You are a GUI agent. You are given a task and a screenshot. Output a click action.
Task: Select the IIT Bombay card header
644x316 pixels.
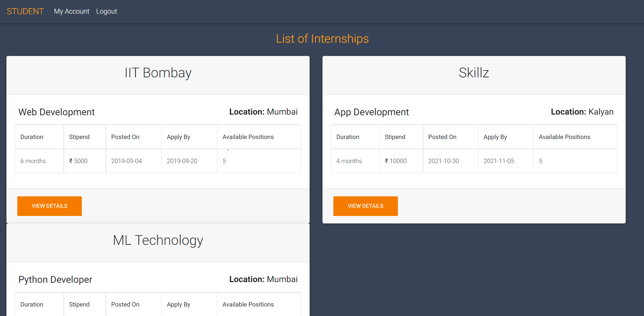[158, 73]
